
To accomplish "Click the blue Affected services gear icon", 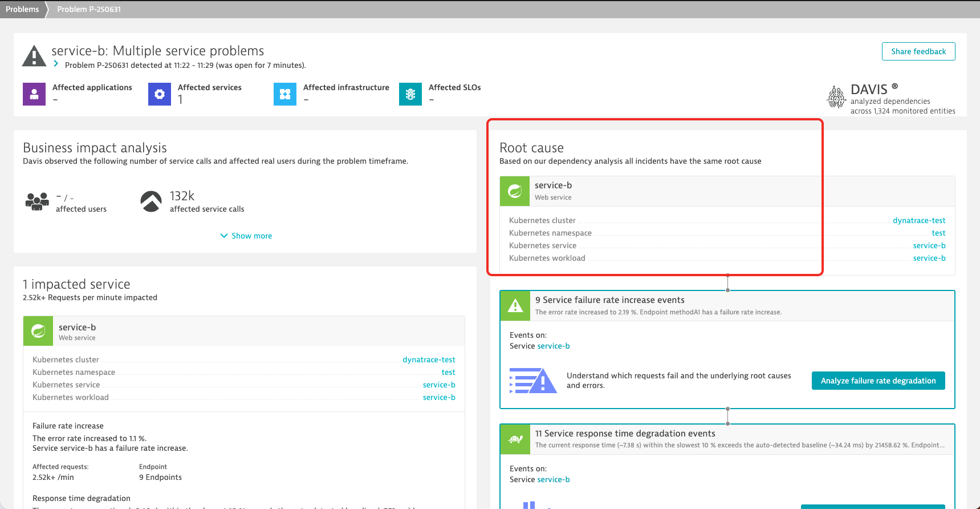I will [x=160, y=94].
